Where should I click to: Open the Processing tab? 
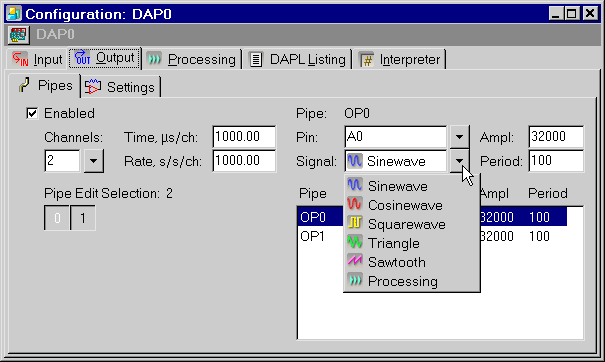(192, 59)
